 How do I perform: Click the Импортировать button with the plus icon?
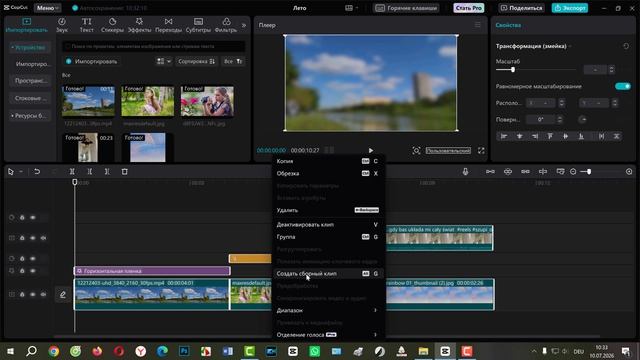[92, 61]
